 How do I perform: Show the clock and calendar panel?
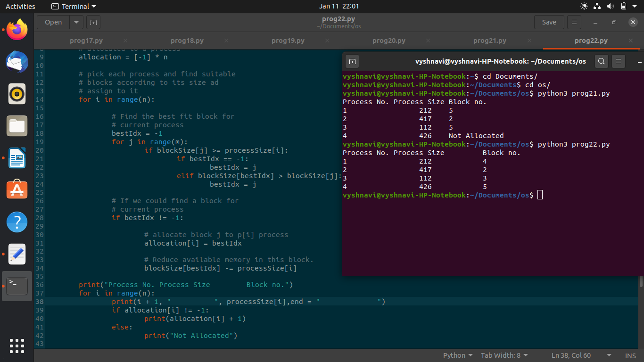(x=339, y=6)
